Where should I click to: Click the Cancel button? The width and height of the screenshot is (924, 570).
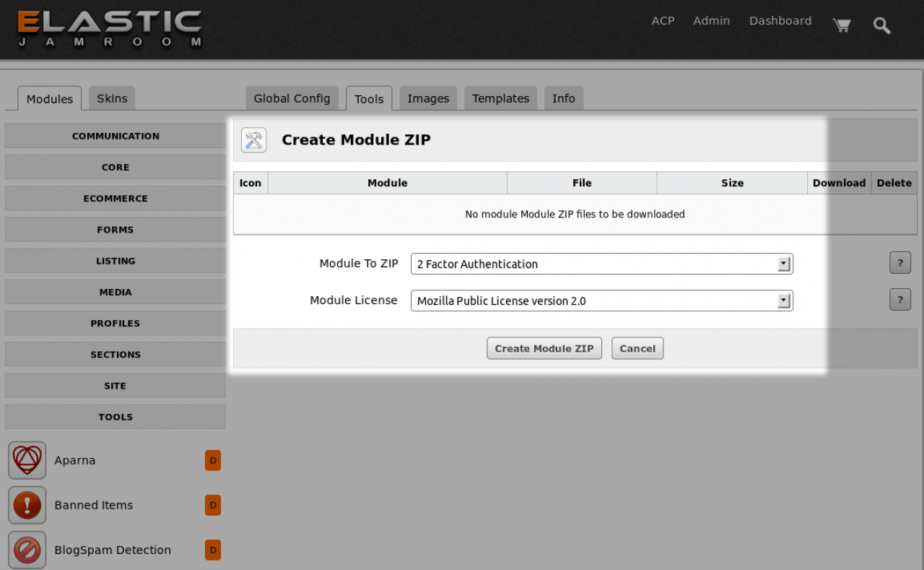(x=637, y=348)
